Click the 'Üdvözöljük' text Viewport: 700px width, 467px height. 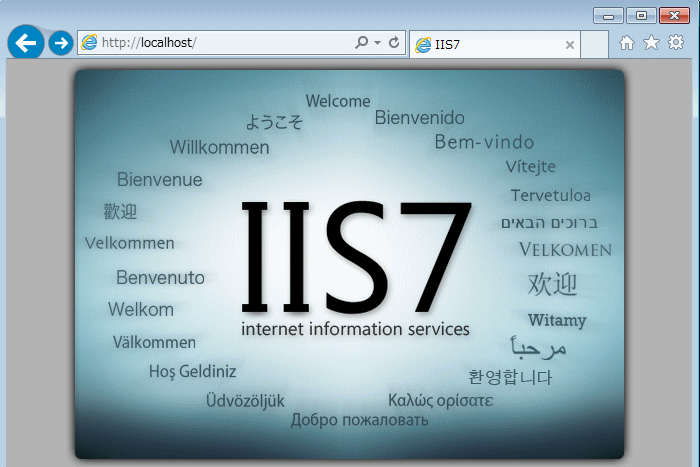(245, 401)
